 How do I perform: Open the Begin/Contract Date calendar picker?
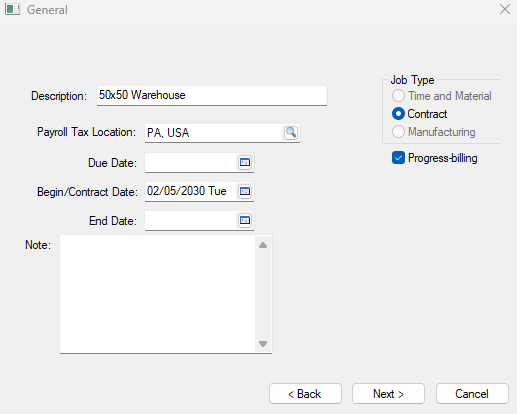(245, 191)
